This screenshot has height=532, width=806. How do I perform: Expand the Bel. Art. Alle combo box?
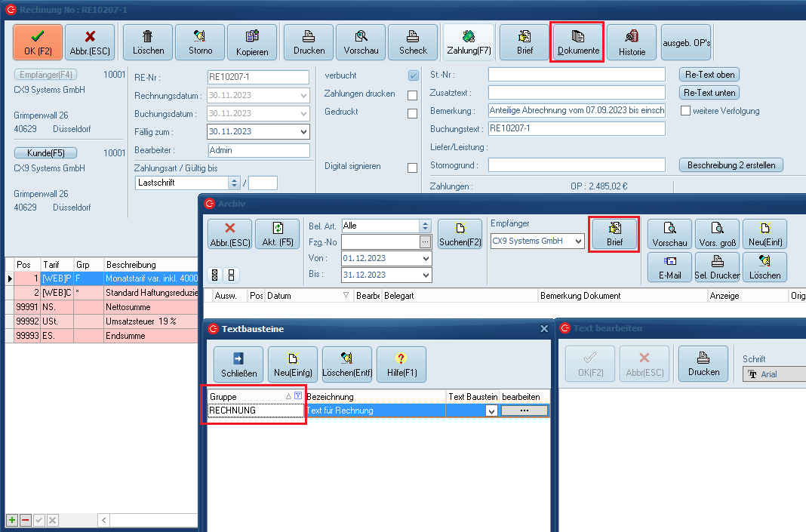pyautogui.click(x=425, y=226)
